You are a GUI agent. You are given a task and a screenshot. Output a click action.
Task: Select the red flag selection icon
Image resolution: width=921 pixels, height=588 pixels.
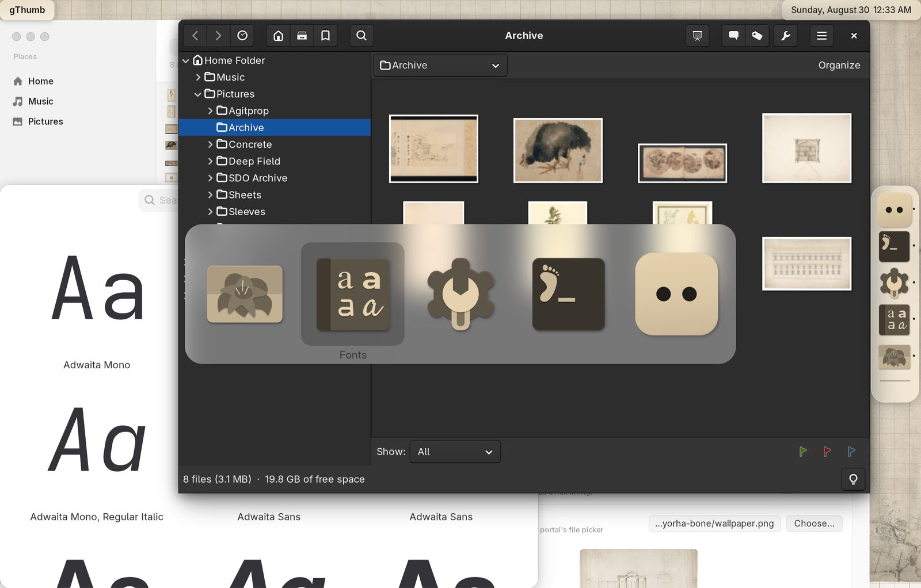tap(827, 452)
